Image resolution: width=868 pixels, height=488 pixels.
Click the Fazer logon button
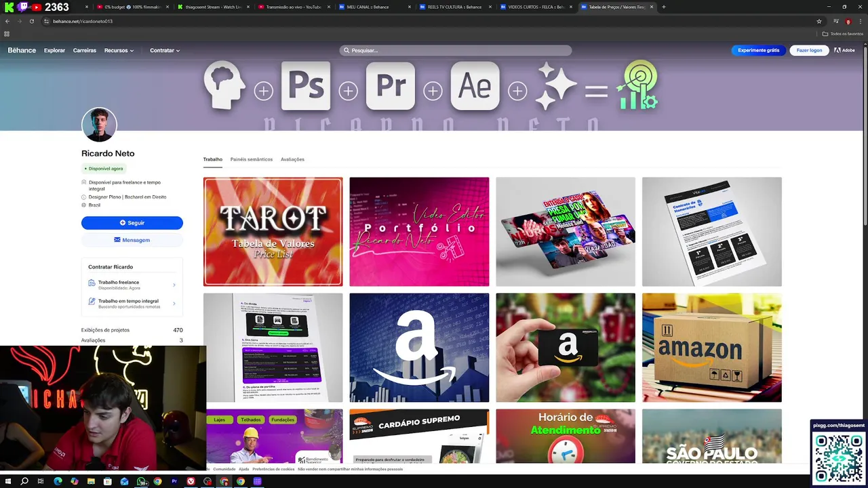coord(809,50)
